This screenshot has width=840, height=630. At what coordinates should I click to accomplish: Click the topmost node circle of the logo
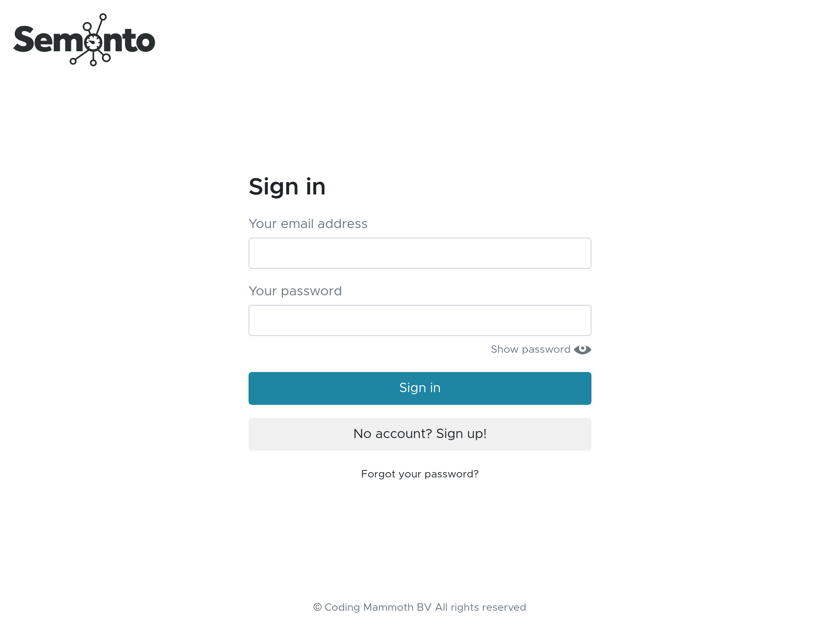(x=103, y=17)
